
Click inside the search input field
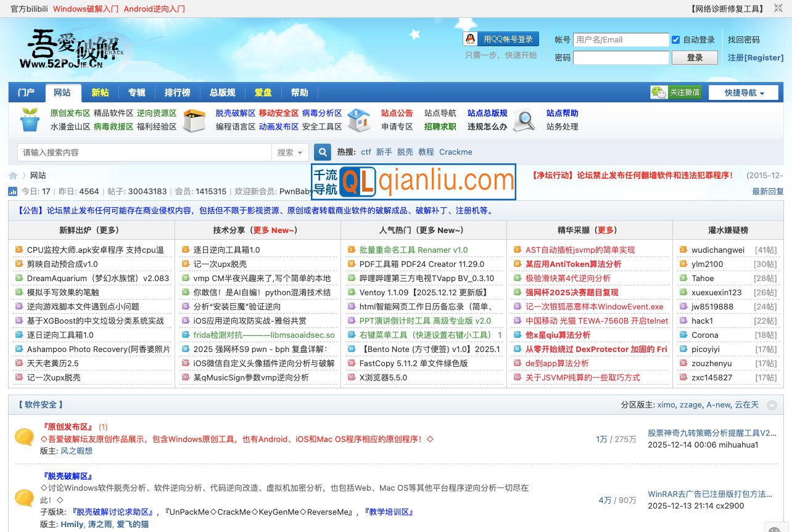(142, 152)
